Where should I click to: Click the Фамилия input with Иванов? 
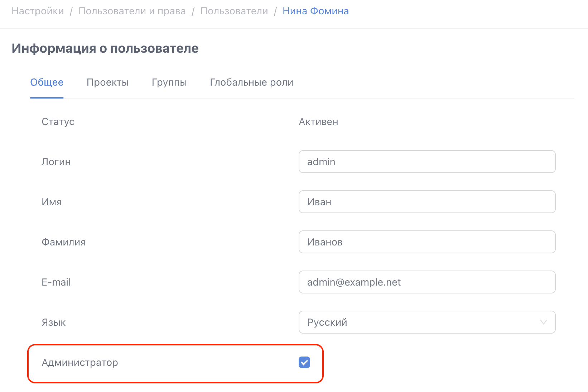(x=427, y=242)
